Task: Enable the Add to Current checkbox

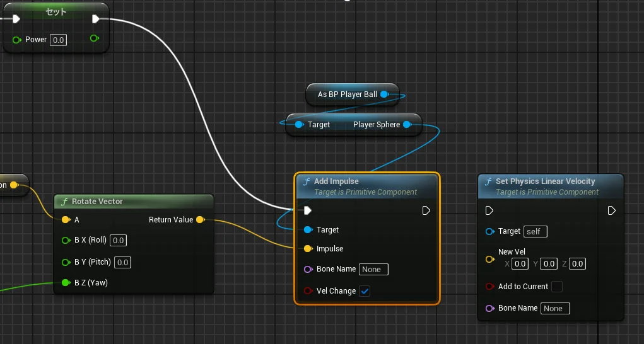Action: (557, 287)
